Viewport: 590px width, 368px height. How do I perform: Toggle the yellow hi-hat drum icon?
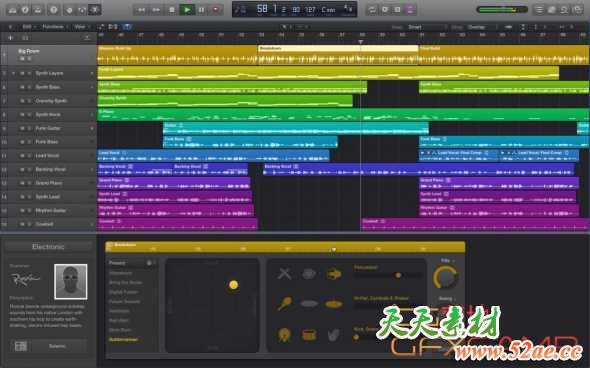333,304
